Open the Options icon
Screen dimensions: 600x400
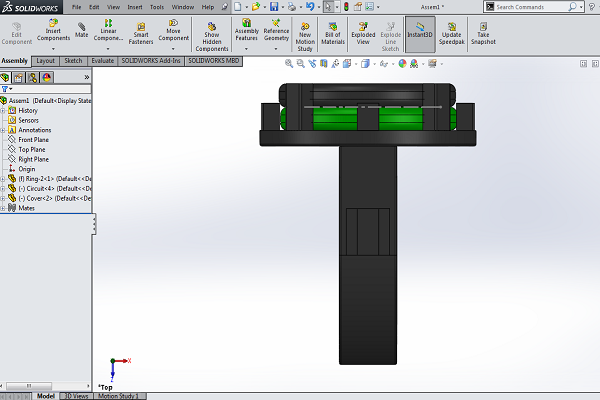coord(369,7)
